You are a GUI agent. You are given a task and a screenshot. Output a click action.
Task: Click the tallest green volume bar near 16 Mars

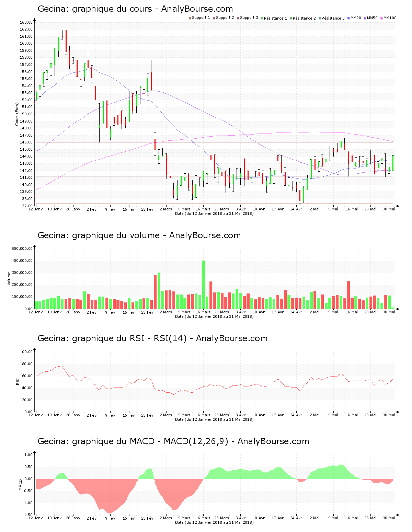pyautogui.click(x=203, y=285)
